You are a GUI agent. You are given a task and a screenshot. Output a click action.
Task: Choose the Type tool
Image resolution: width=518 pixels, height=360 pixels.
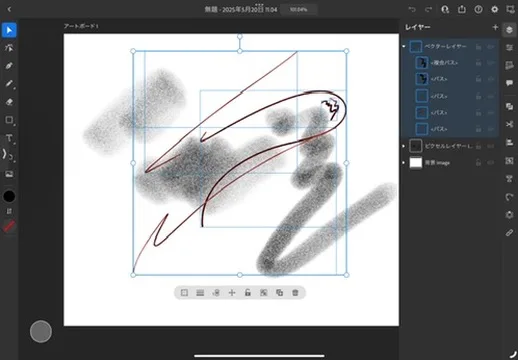(x=9, y=138)
